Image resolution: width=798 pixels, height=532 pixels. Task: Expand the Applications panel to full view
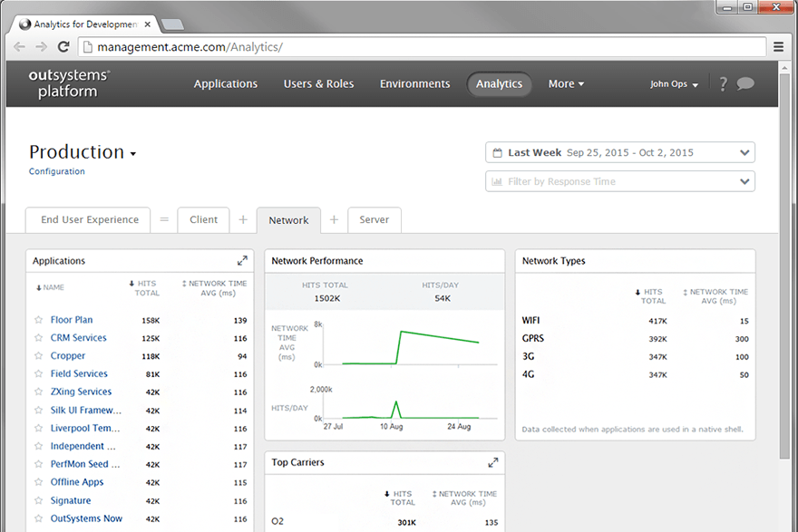coord(242,261)
